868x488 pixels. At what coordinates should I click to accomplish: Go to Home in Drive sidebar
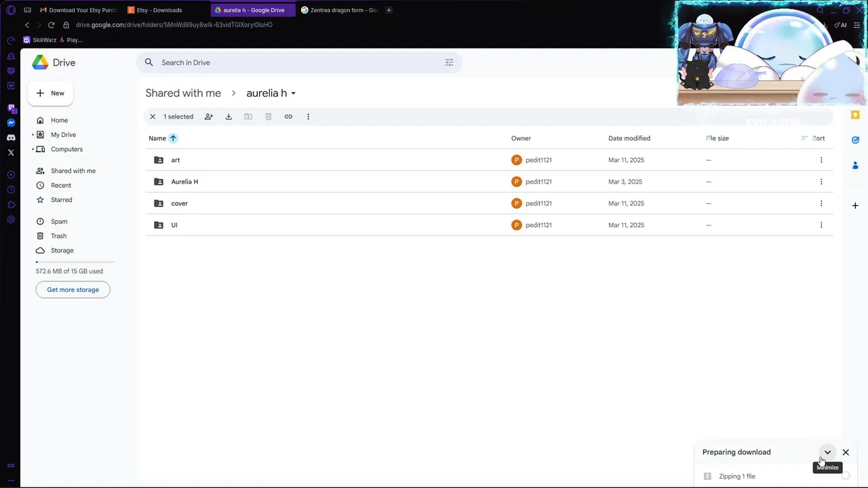click(x=59, y=121)
